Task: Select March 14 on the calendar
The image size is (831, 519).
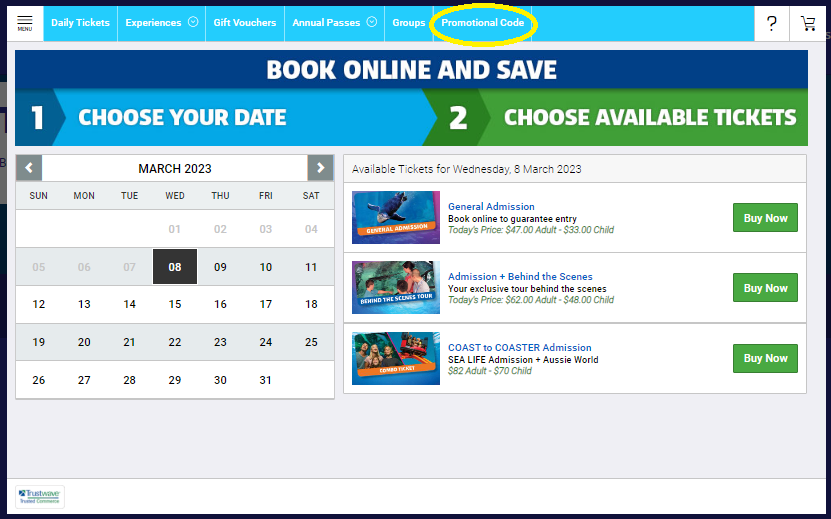Action: [x=129, y=304]
